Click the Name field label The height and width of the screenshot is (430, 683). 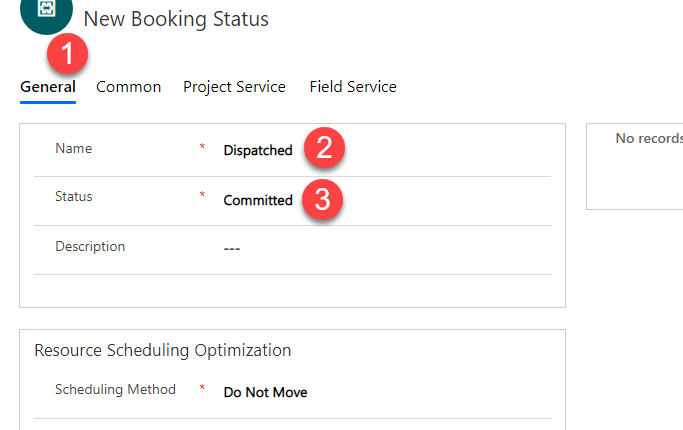pyautogui.click(x=73, y=148)
